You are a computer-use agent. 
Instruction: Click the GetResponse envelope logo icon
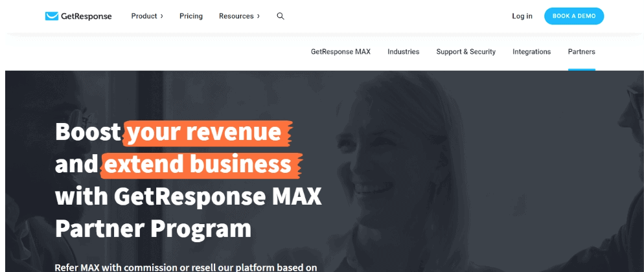(x=52, y=16)
